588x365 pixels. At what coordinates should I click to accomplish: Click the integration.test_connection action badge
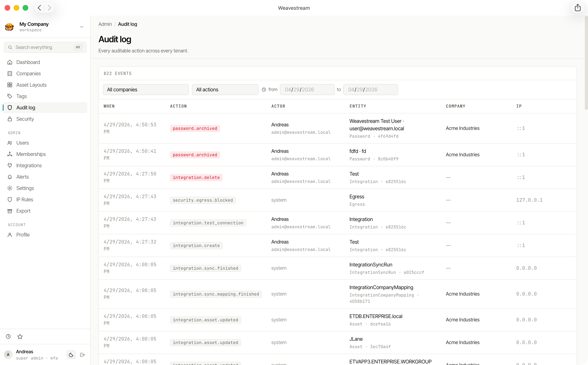pos(208,223)
